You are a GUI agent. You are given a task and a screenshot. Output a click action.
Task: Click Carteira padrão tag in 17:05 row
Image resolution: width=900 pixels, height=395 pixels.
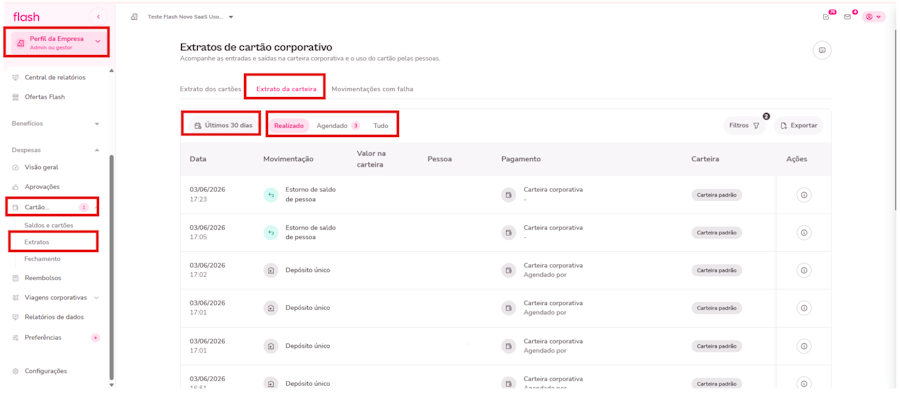coord(716,233)
